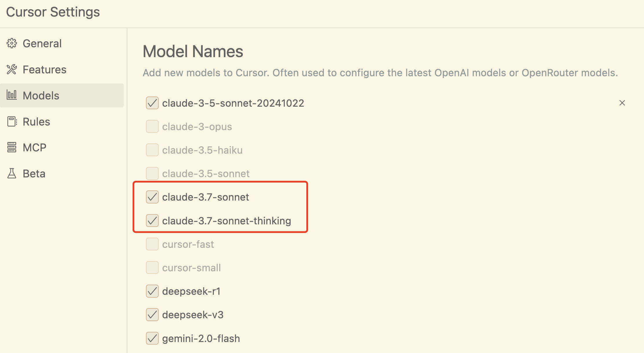The image size is (644, 353).
Task: Select the Models settings section
Action: tap(62, 95)
